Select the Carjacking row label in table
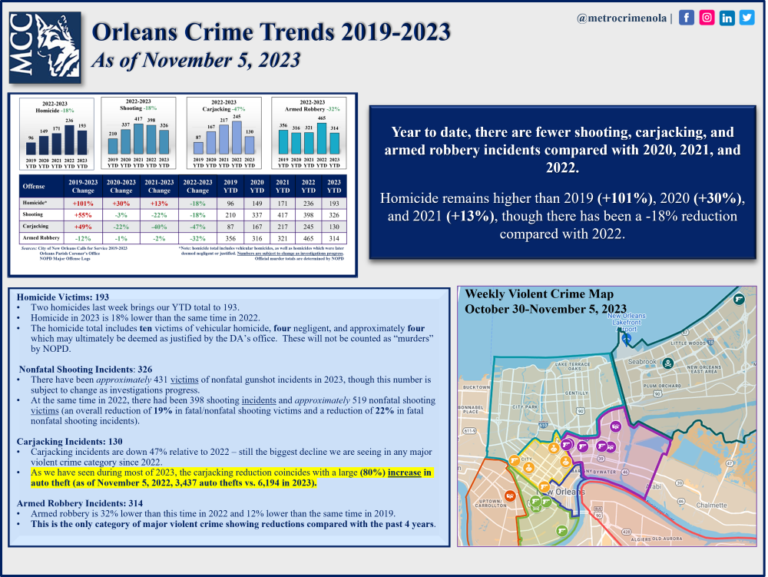The width and height of the screenshot is (768, 577). pos(38,225)
